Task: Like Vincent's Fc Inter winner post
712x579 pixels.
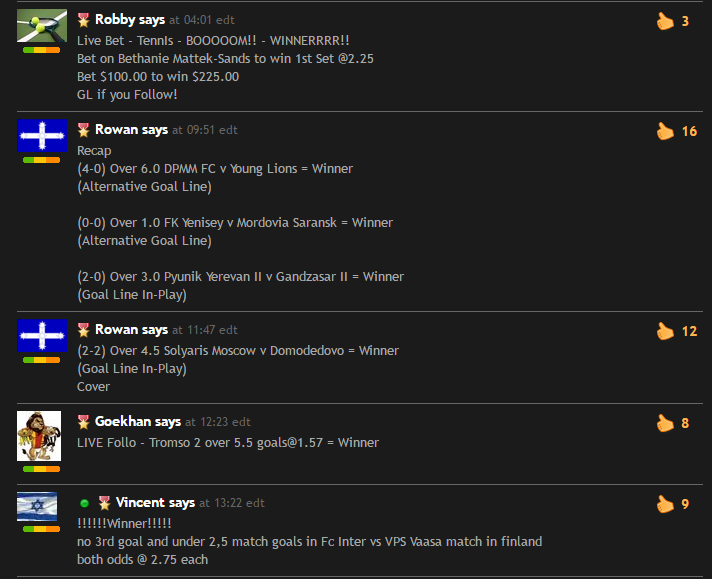Action: click(x=665, y=504)
